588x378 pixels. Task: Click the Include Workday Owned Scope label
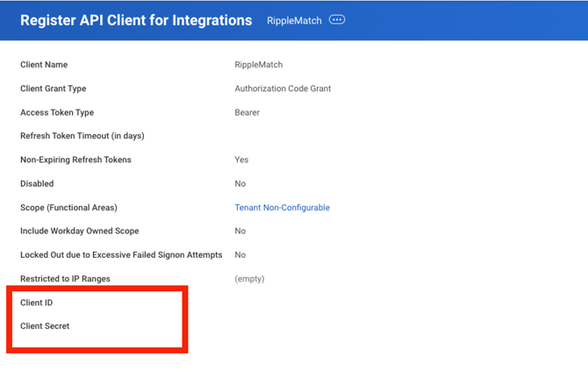[x=79, y=232]
